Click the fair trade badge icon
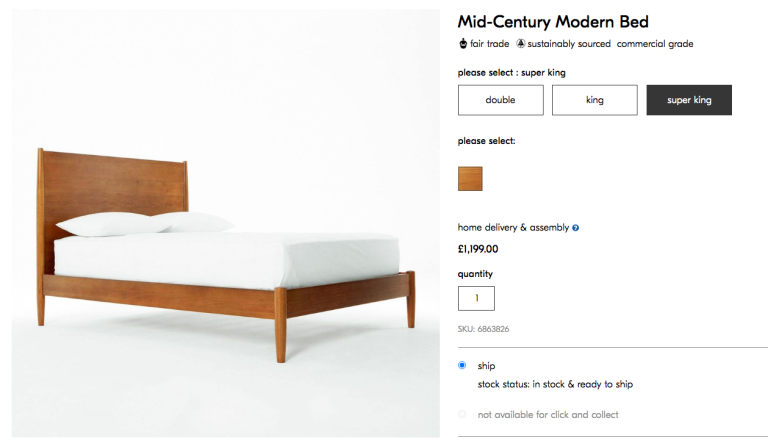The height and width of the screenshot is (446, 768). coord(462,44)
